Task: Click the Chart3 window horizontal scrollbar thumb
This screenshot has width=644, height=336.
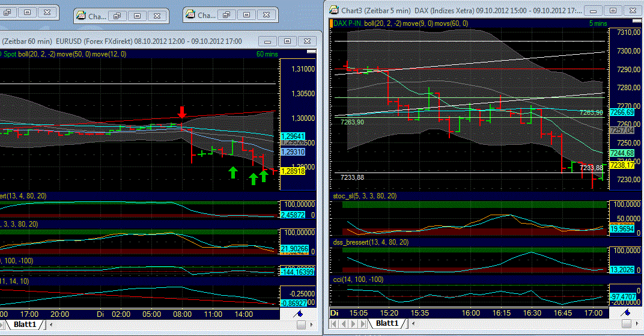Action: (627, 323)
